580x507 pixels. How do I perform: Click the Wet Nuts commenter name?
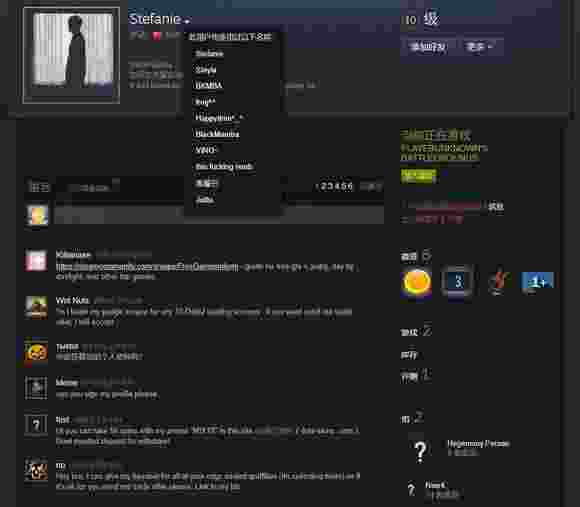pos(72,300)
